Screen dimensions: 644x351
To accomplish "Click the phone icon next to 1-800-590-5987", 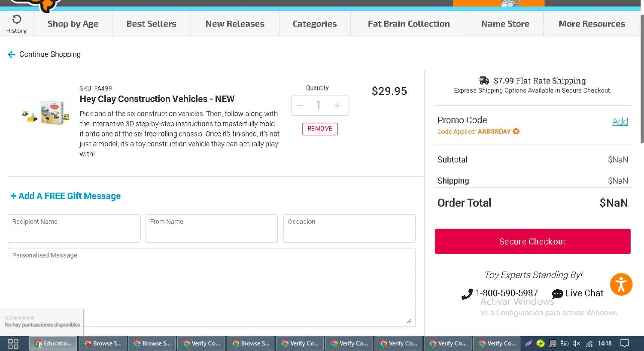I will tap(467, 294).
